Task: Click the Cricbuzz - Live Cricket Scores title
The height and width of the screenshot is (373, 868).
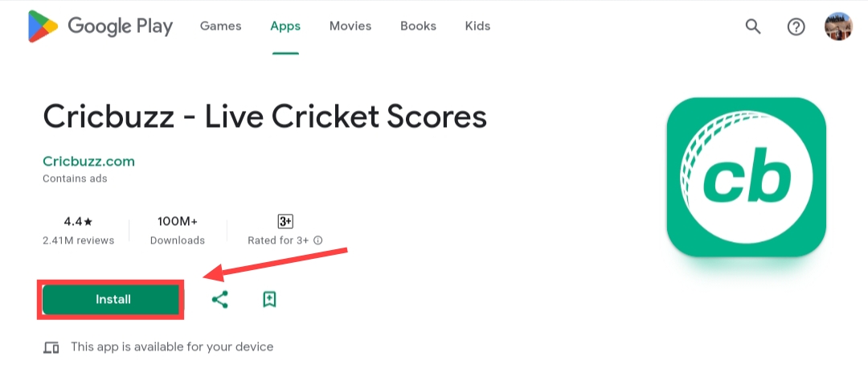Action: [264, 117]
